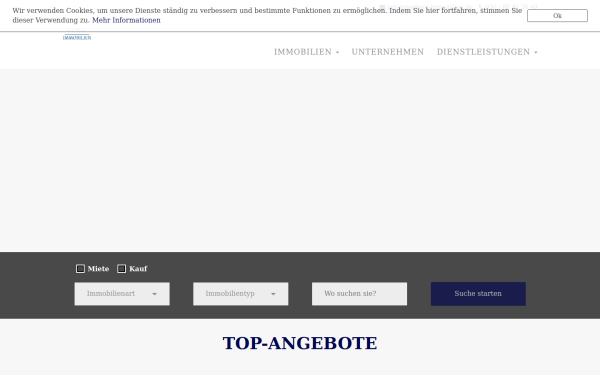Start the search with Suche starten
The height and width of the screenshot is (375, 600).
coord(478,294)
